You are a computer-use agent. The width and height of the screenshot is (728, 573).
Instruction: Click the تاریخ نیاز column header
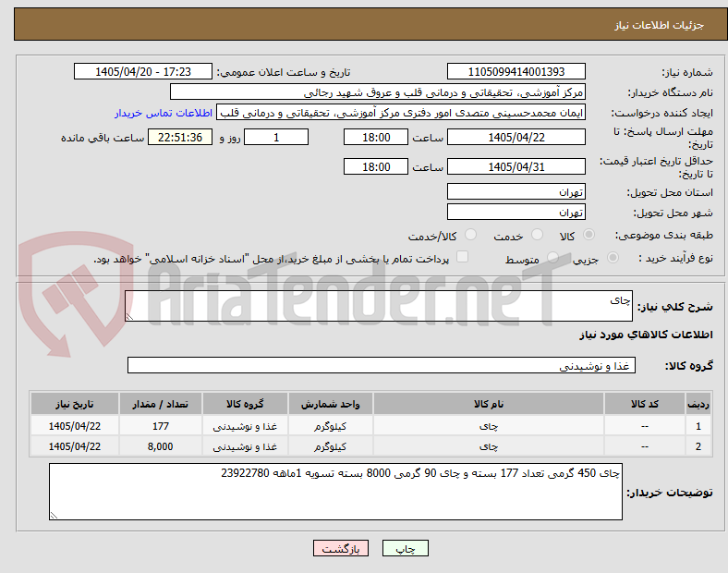[74, 404]
